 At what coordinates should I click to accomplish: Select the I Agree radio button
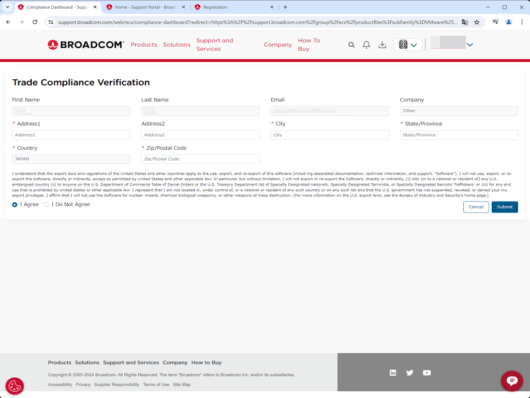point(15,205)
